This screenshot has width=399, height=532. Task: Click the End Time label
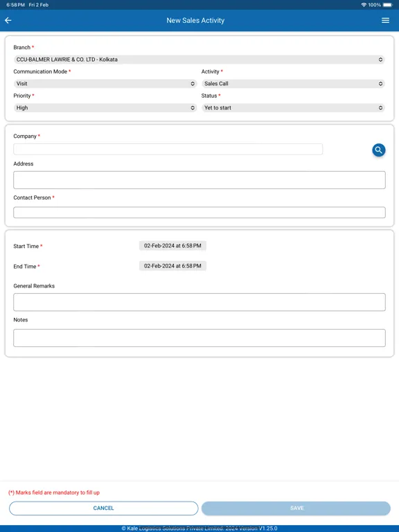point(25,267)
